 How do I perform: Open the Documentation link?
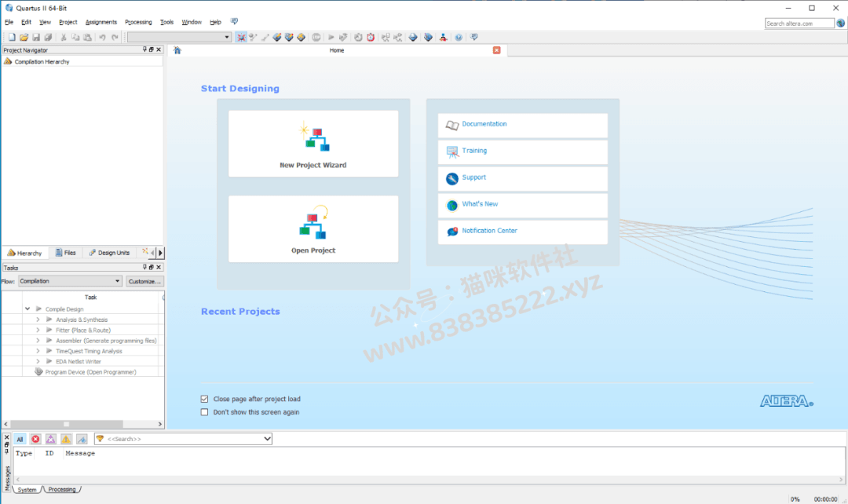pos(522,125)
